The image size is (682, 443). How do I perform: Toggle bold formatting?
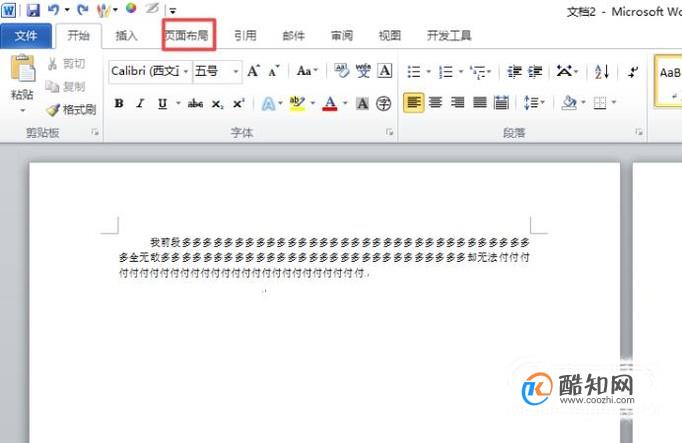(119, 103)
